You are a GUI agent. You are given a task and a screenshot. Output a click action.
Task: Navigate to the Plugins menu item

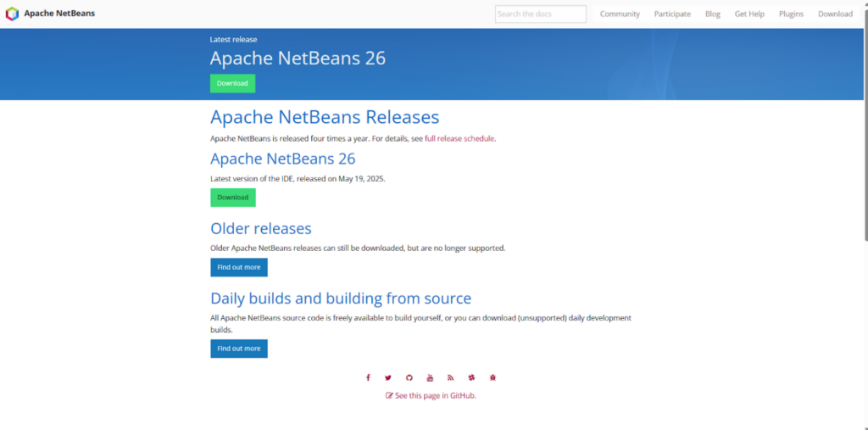[x=791, y=14]
